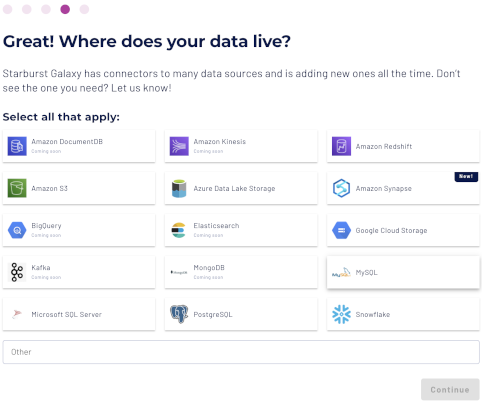This screenshot has width=482, height=404.
Task: Click the Amazon Redshift icon
Action: (341, 146)
